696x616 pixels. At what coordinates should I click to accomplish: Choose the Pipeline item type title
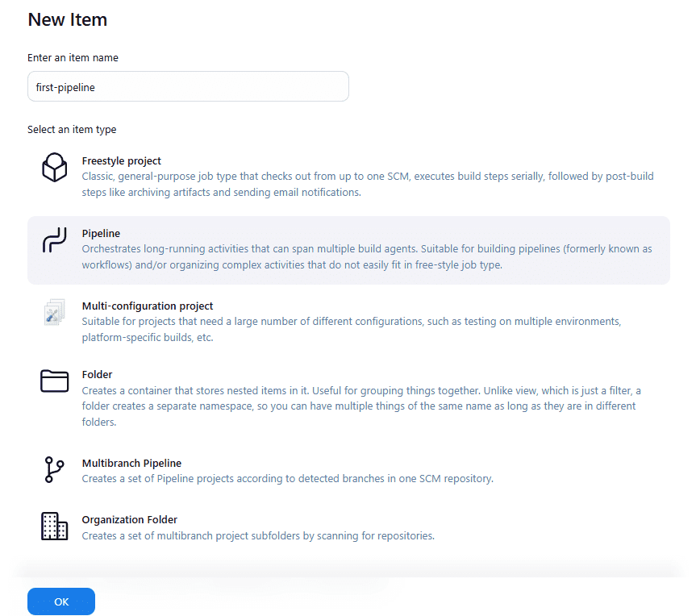tap(101, 234)
